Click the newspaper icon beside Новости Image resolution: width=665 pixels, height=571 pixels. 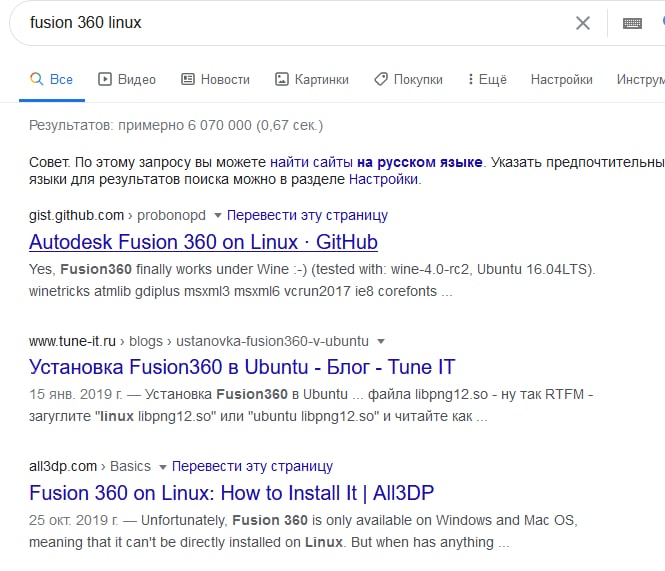point(188,79)
